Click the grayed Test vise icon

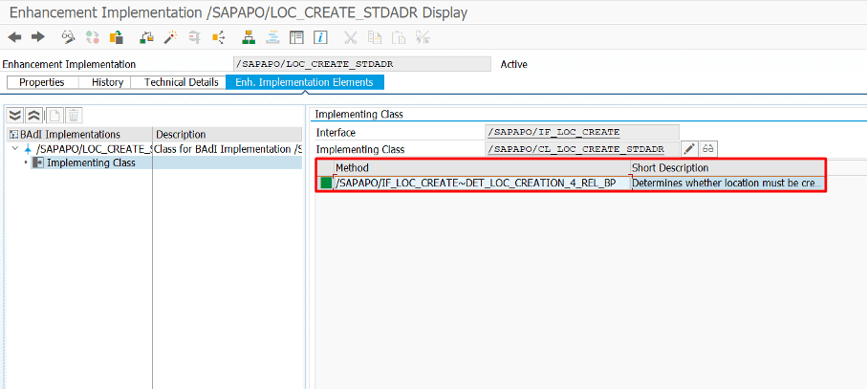194,37
